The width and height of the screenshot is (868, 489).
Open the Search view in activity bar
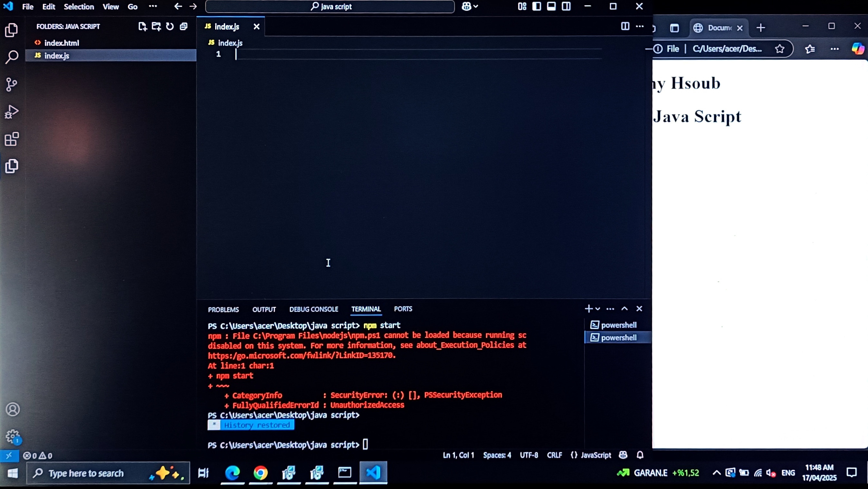point(12,57)
